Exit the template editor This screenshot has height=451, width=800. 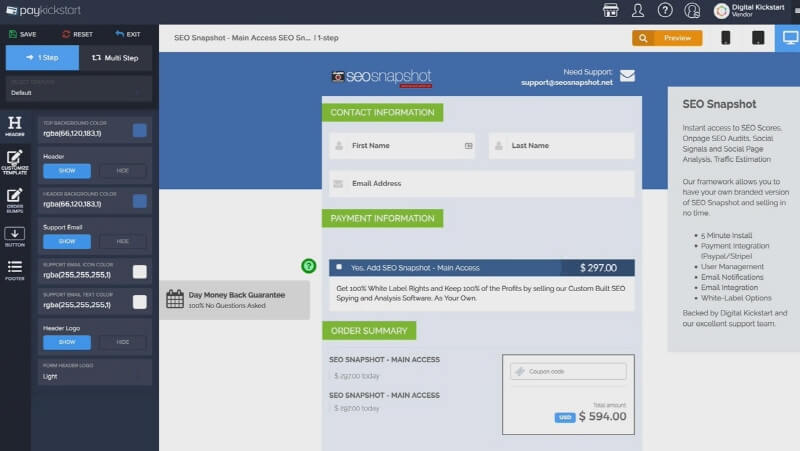(128, 34)
